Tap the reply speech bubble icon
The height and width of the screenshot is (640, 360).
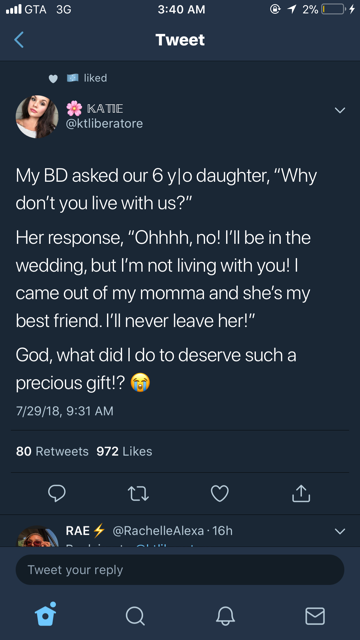pos(57,493)
